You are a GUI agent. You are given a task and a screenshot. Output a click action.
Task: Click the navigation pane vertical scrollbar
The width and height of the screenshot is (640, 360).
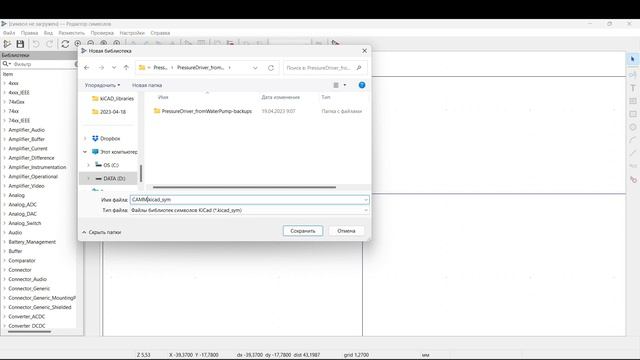click(141, 173)
